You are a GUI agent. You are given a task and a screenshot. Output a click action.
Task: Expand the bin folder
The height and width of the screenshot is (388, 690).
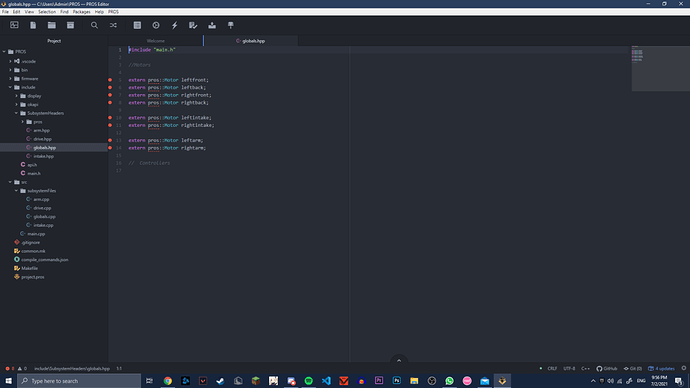tap(11, 70)
